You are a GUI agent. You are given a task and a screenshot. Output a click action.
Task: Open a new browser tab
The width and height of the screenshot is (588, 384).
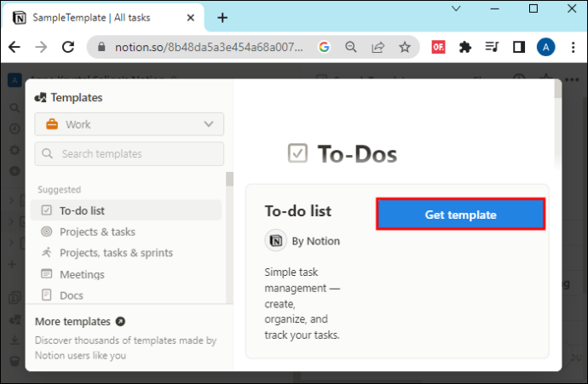point(222,18)
